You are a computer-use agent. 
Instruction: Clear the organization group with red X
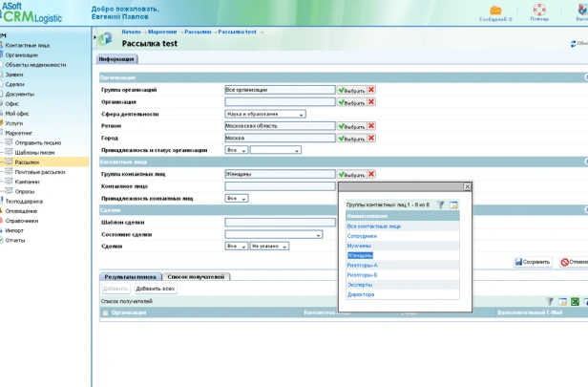pyautogui.click(x=371, y=89)
